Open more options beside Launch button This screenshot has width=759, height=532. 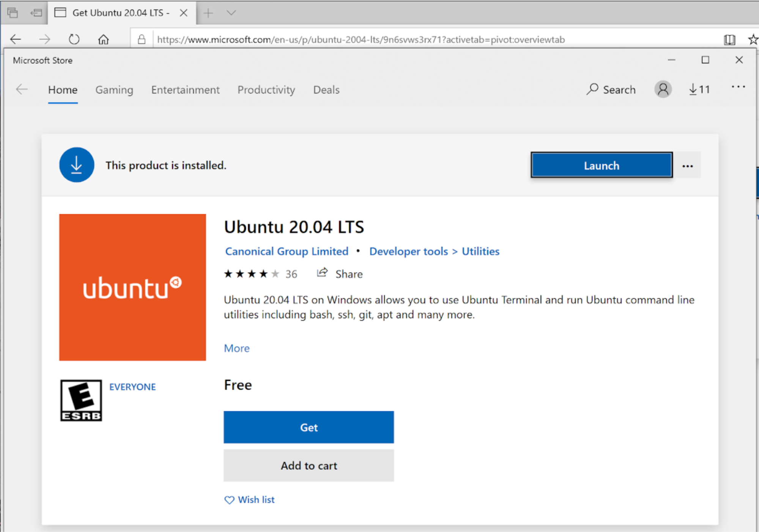[x=687, y=165]
